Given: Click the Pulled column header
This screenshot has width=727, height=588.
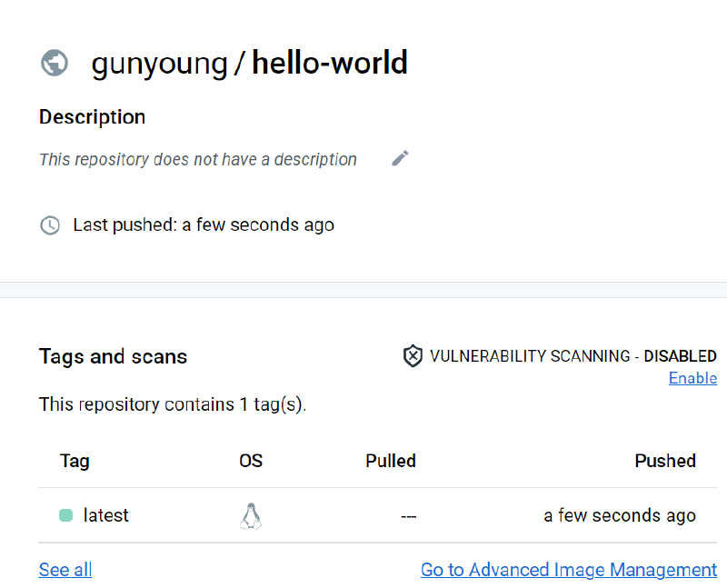Looking at the screenshot, I should pos(391,461).
